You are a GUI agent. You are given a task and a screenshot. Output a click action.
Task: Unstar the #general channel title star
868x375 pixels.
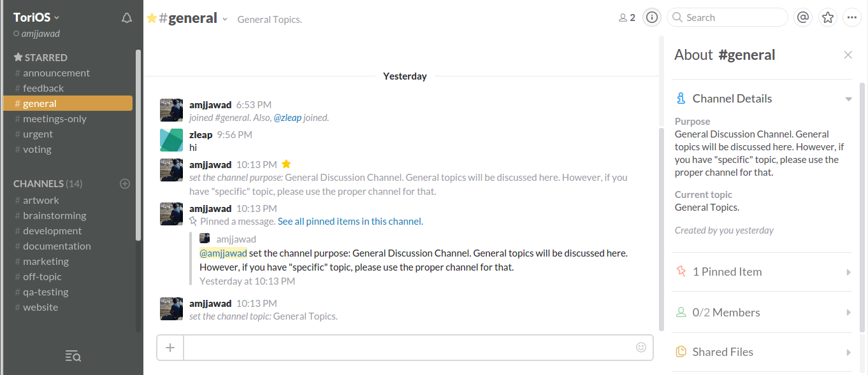pyautogui.click(x=152, y=18)
